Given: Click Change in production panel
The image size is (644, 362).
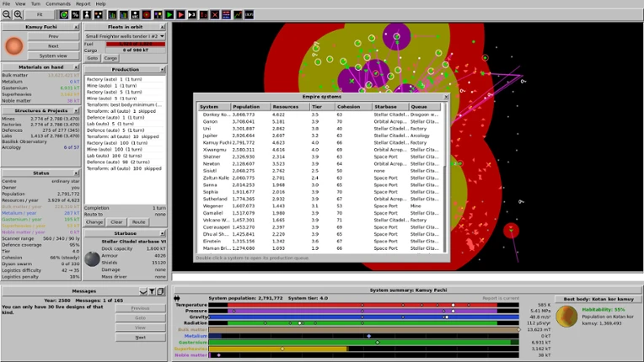Looking at the screenshot, I should (94, 221).
